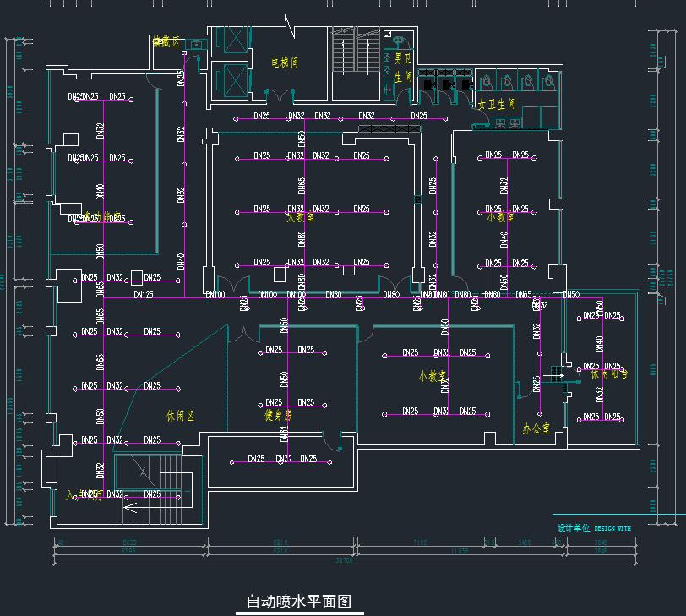
Task: Select the 电梯间 room label
Action: click(285, 63)
